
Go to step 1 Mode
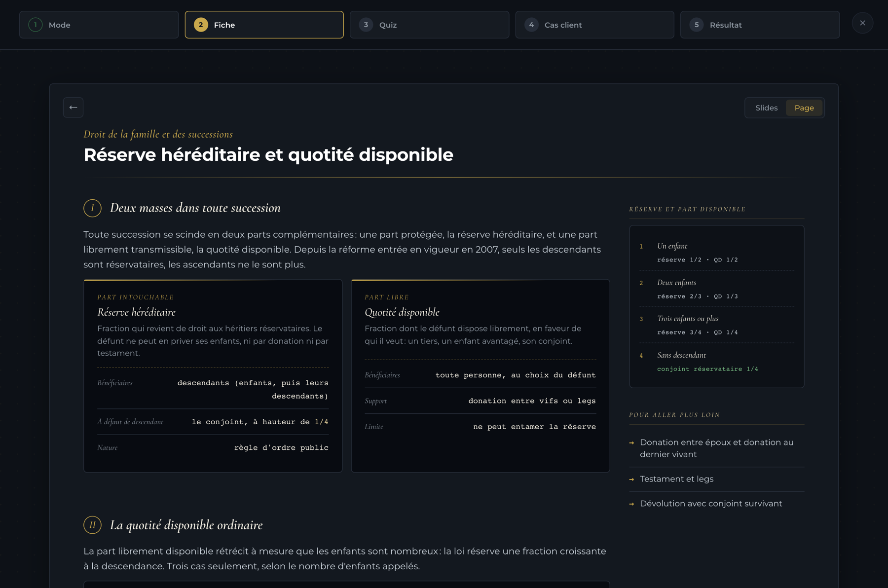click(99, 25)
